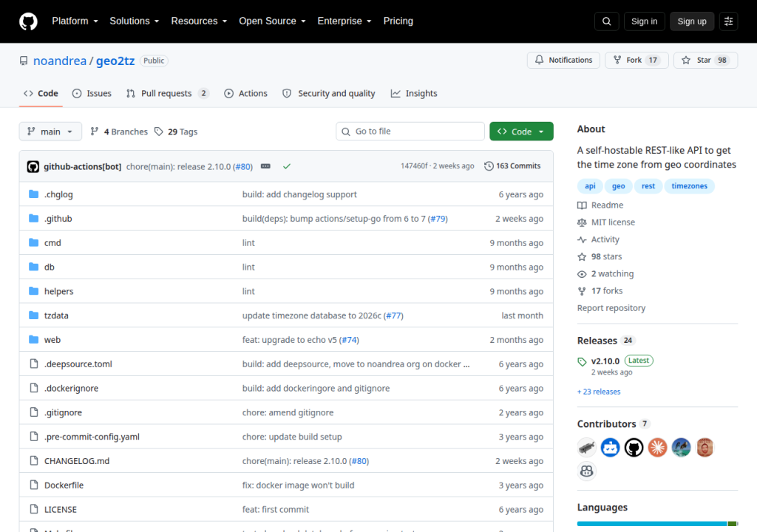View the 98 stars list
Screen dimensions: 757x532
(x=600, y=256)
